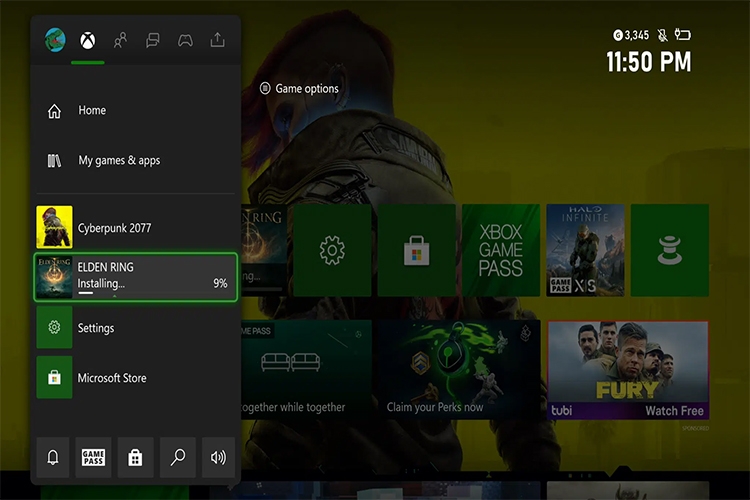The width and height of the screenshot is (750, 500).
Task: Open the Store bag shortcut icon
Action: 135,457
